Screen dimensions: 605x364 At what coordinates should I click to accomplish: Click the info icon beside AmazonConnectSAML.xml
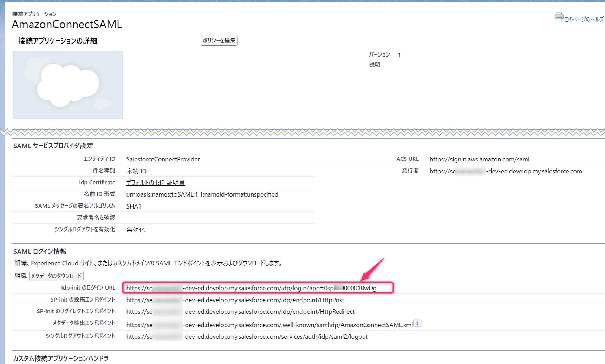(417, 323)
